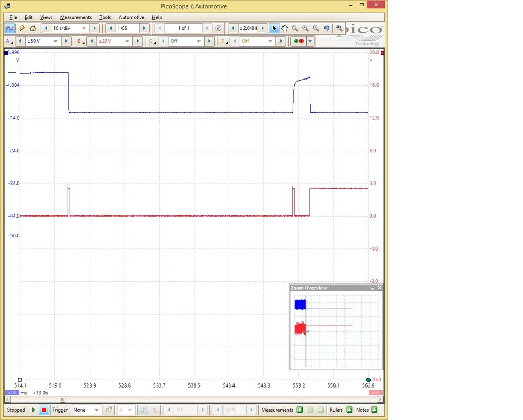Open Channel C options button
The image size is (523, 420).
152,41
